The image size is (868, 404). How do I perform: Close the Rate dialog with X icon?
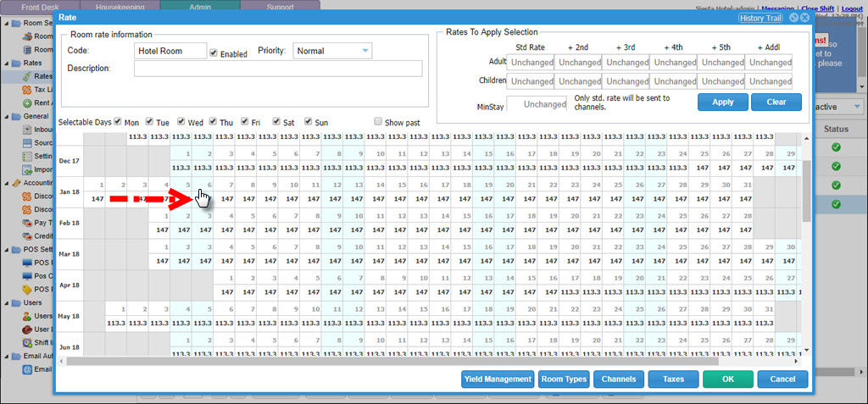pos(805,18)
